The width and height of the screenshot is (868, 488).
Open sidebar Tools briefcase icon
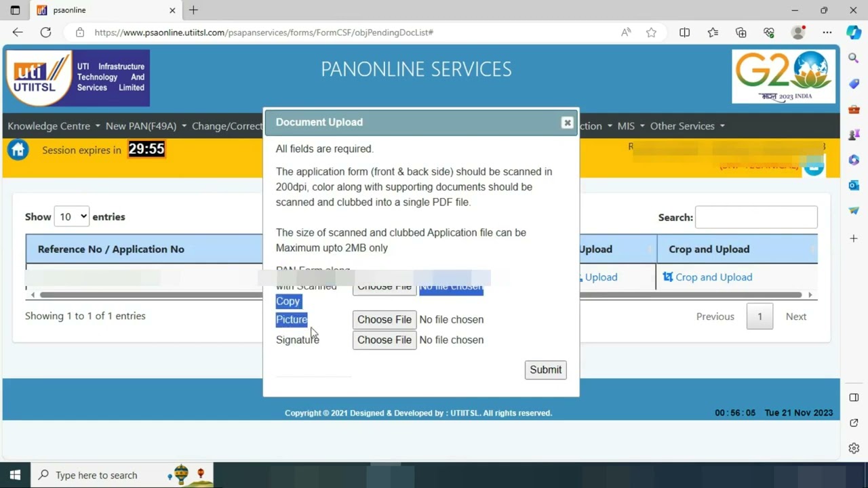(854, 109)
